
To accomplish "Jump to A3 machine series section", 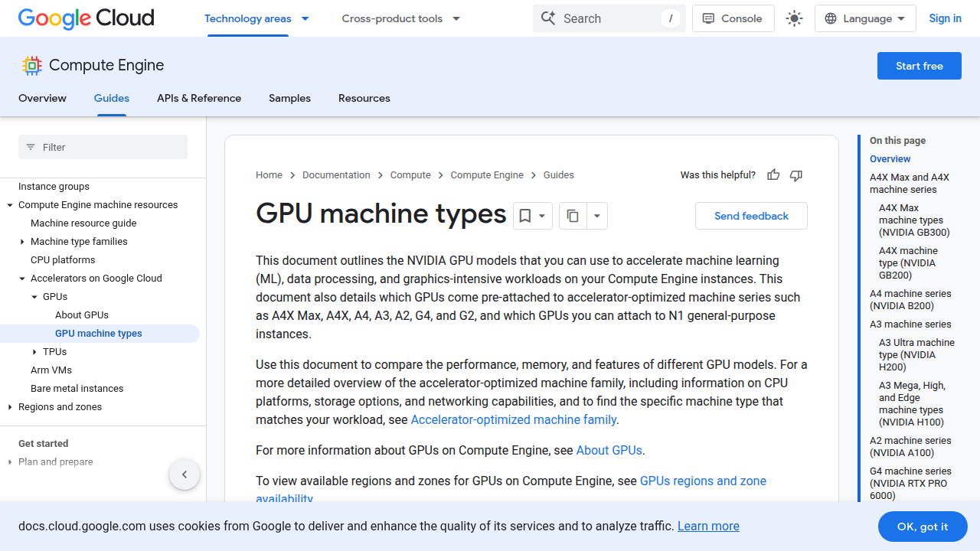I will (x=910, y=324).
